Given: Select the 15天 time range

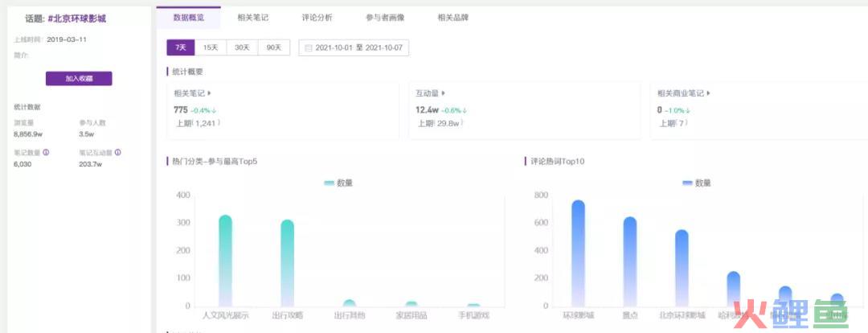Looking at the screenshot, I should coord(211,47).
